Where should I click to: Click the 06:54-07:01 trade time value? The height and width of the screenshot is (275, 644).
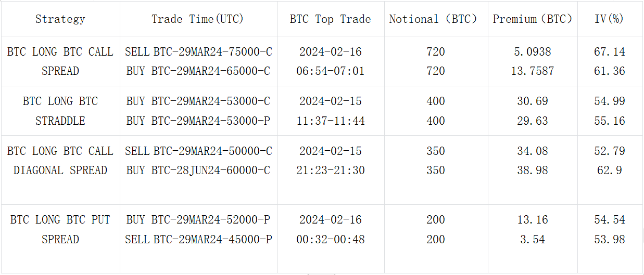tap(331, 71)
